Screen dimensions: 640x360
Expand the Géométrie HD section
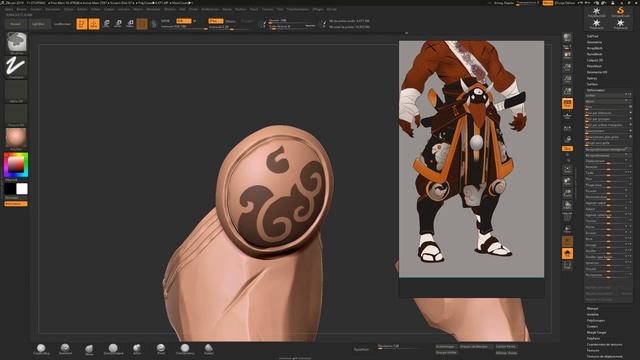(x=597, y=72)
